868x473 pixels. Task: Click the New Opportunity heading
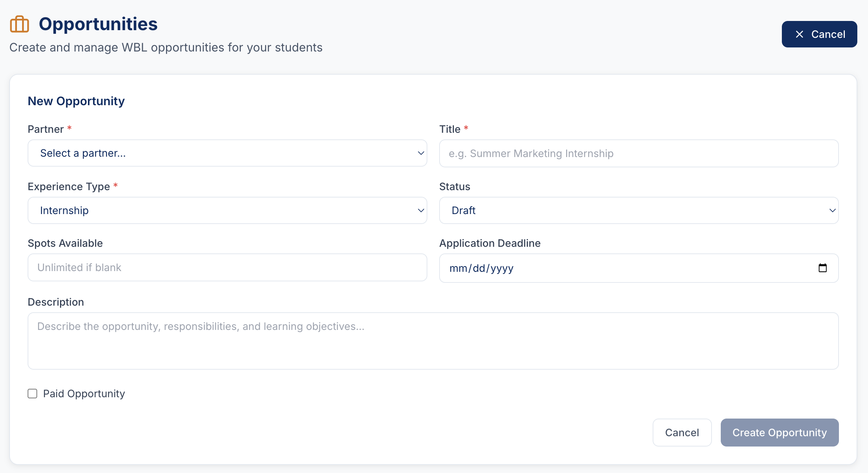[76, 101]
